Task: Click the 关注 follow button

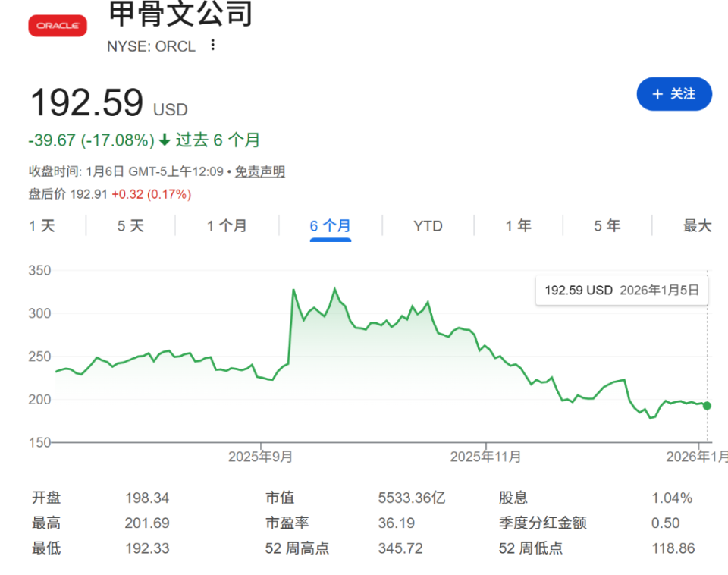Action: [x=674, y=93]
